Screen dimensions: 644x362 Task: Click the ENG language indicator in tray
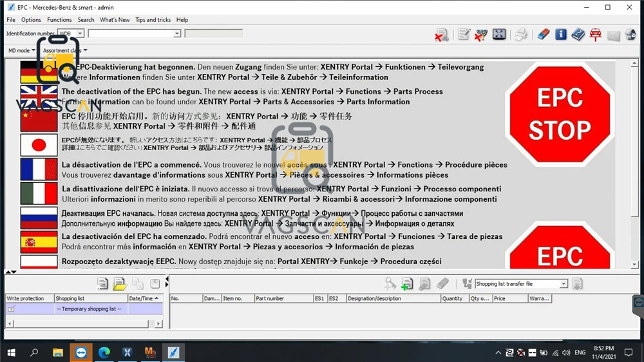click(x=580, y=352)
